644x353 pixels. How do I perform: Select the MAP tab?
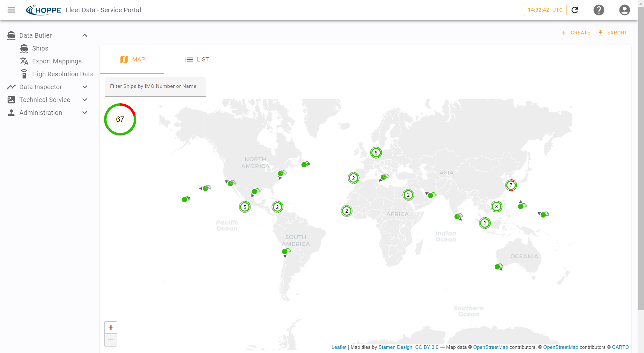pyautogui.click(x=132, y=60)
